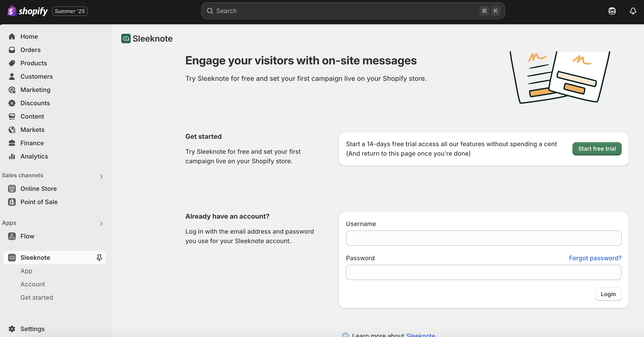
Task: Open notifications bell
Action: [633, 11]
